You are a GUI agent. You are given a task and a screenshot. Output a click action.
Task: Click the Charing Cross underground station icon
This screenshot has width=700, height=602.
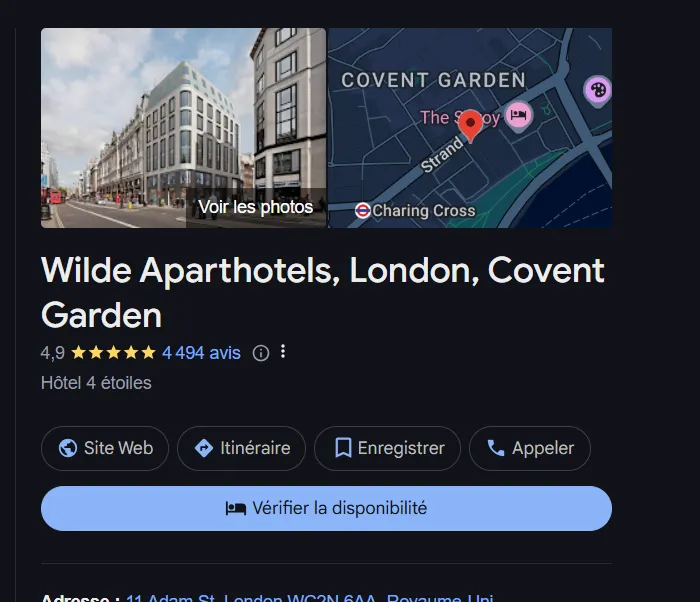pyautogui.click(x=362, y=210)
